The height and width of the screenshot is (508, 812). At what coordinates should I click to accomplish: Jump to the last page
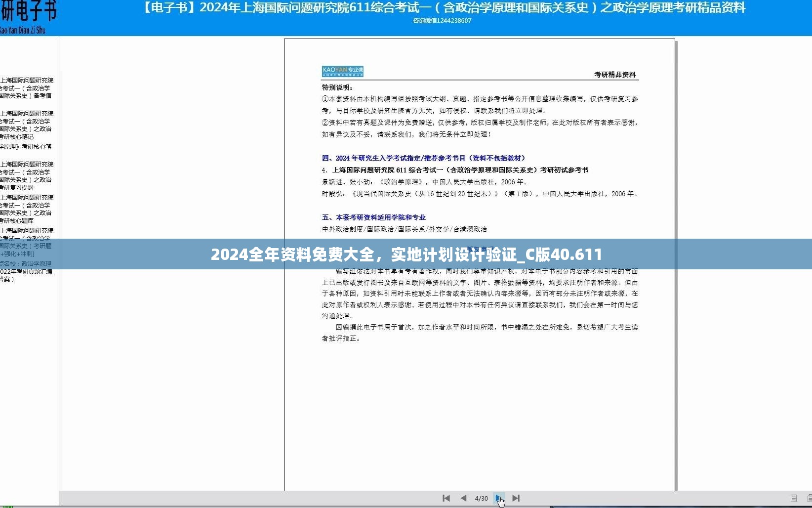tap(516, 498)
